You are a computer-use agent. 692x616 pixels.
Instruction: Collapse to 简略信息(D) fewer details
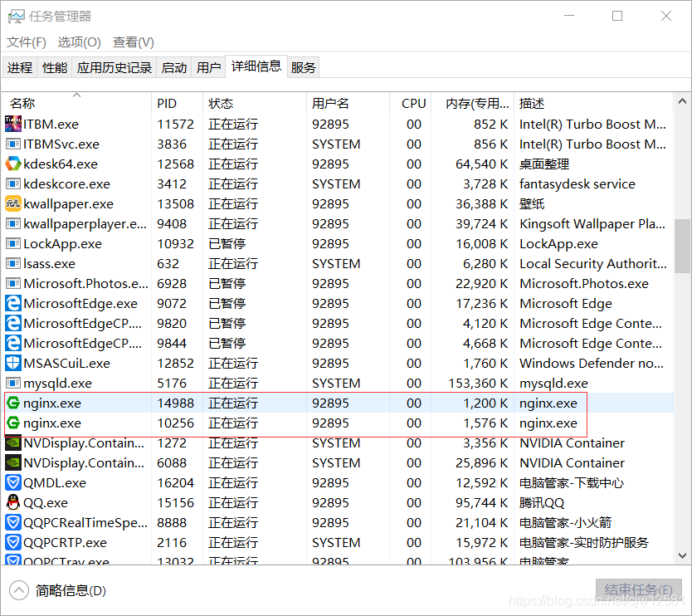point(58,590)
